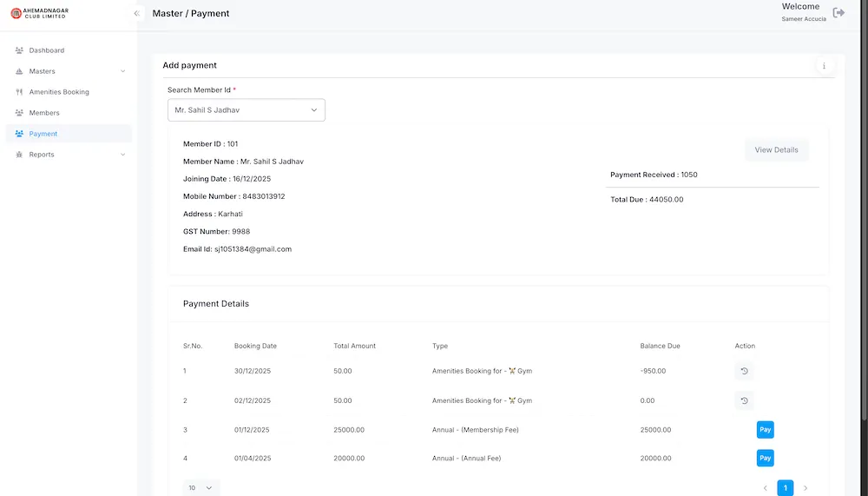Go to the next page arrow
Screen dimensions: 868x496
806,488
